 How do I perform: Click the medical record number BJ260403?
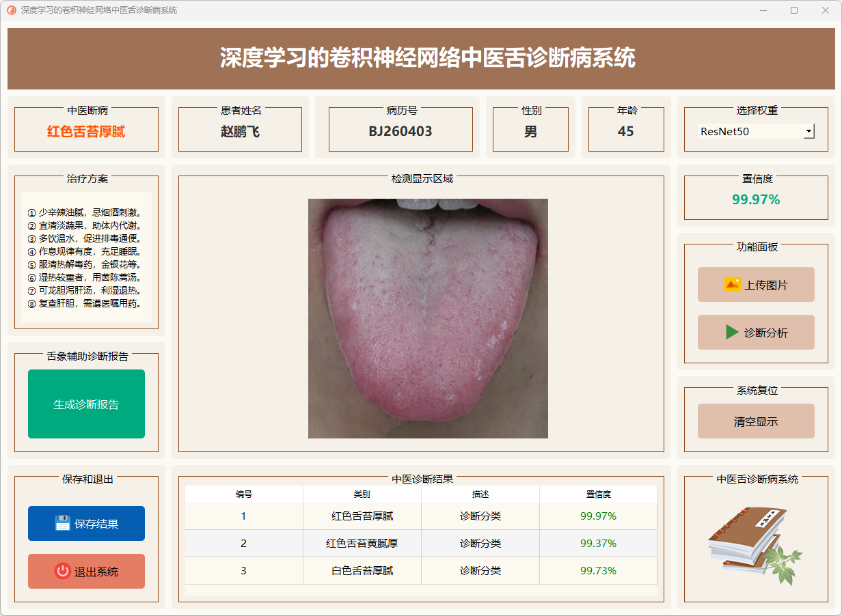[x=400, y=132]
